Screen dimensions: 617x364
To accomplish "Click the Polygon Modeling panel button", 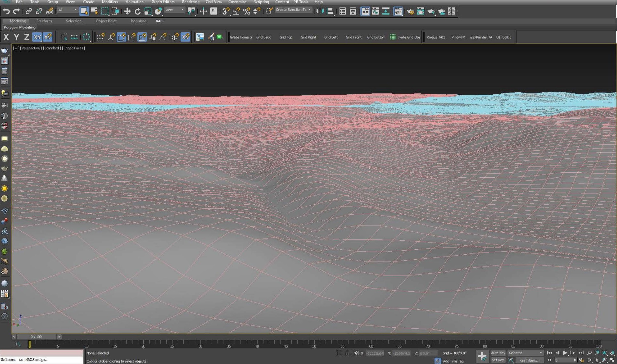I will pos(20,27).
